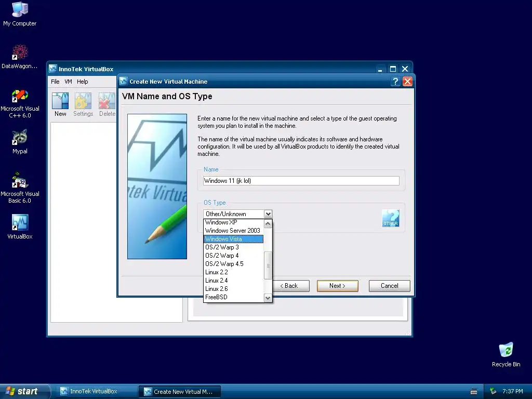Choose FreeBSD as OS type
Image resolution: width=532 pixels, height=399 pixels.
[233, 297]
